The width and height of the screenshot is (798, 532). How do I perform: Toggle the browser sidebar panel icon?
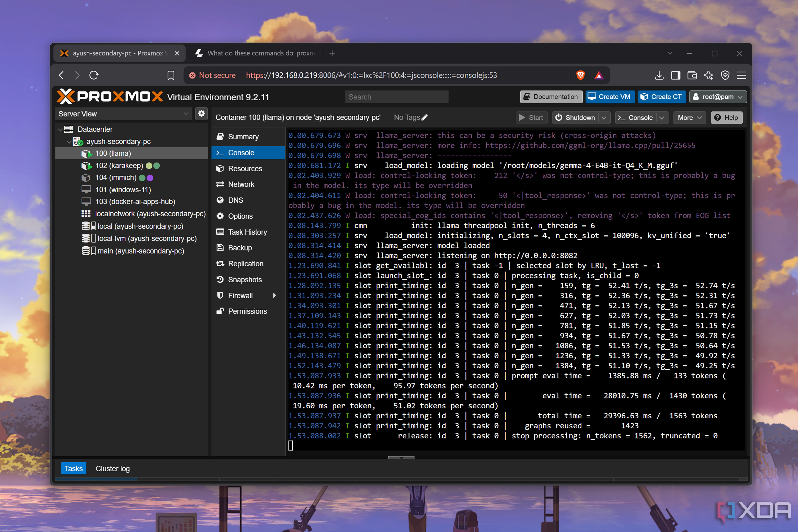(x=676, y=75)
